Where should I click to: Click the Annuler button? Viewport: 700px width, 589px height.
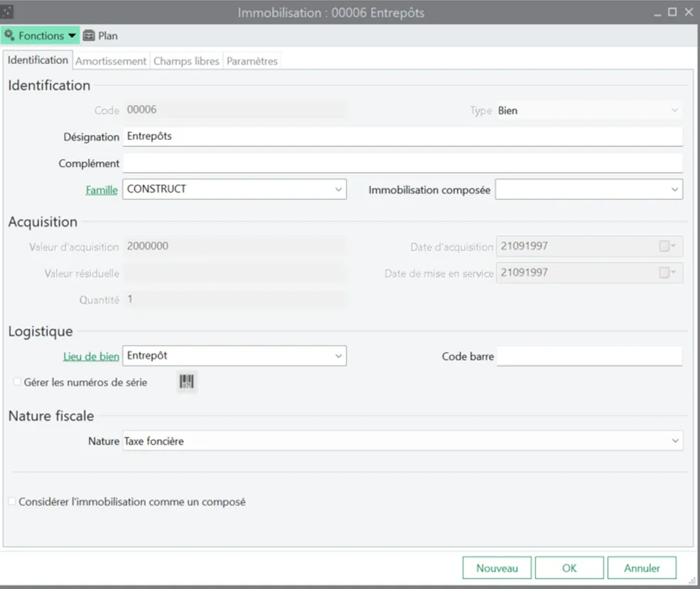(642, 568)
